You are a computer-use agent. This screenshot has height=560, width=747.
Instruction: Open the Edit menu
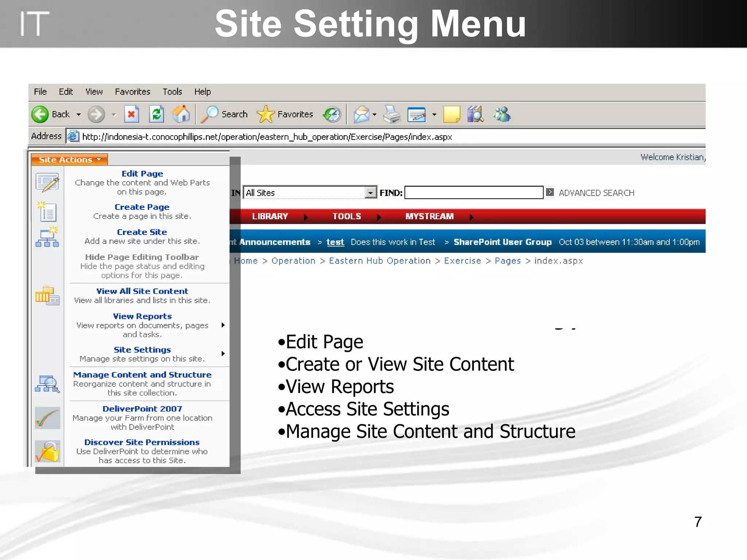(x=66, y=92)
